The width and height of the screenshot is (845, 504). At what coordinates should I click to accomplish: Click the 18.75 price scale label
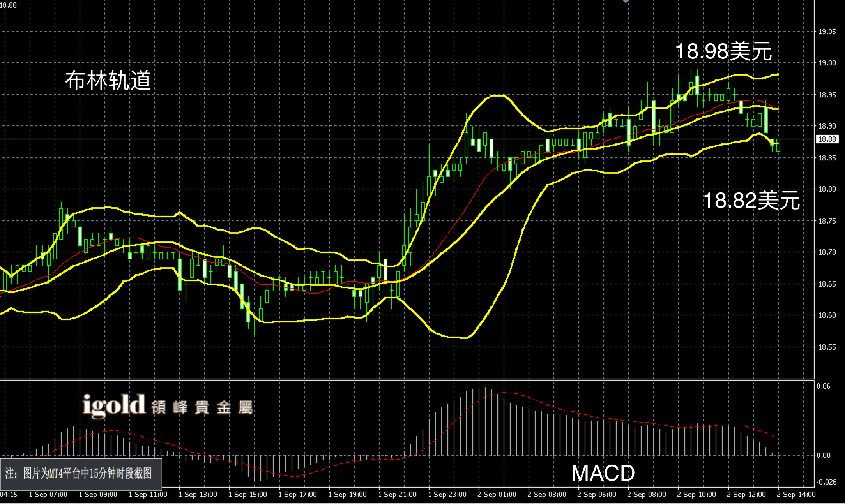827,221
